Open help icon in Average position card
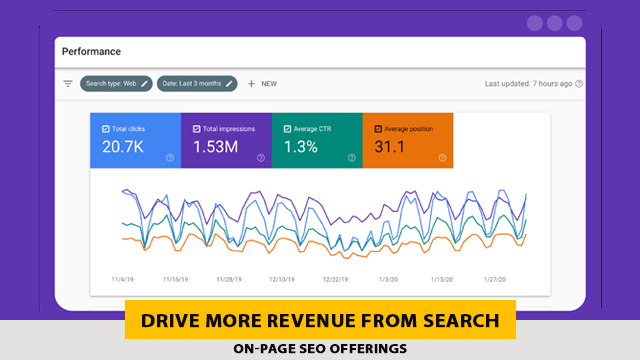640x360 pixels. pyautogui.click(x=442, y=158)
